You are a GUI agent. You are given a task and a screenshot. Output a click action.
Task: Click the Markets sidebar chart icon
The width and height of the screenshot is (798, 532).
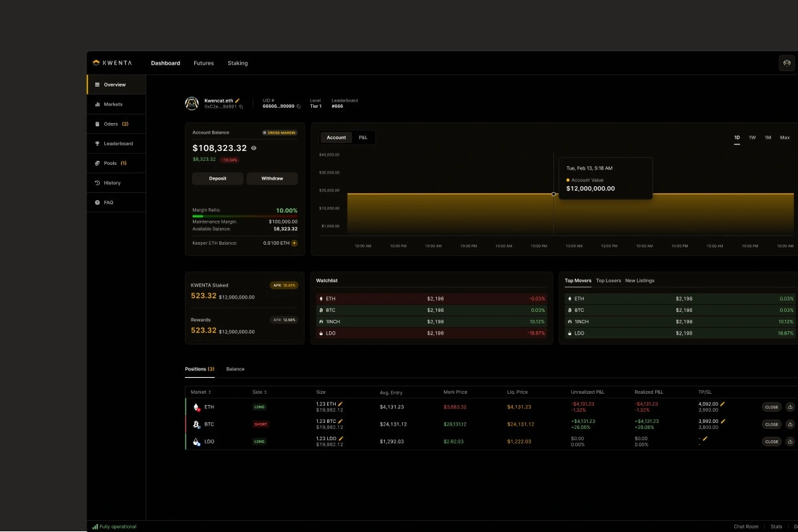tap(97, 104)
